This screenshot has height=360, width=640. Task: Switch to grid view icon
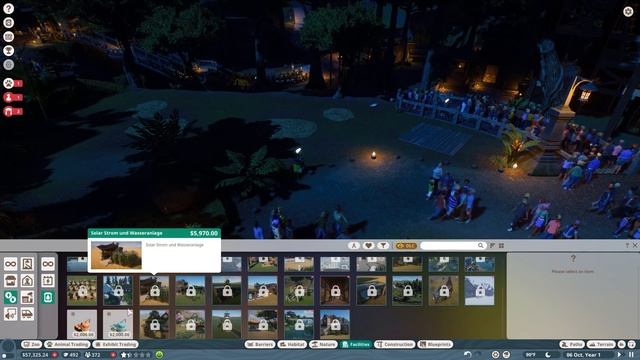pos(501,245)
